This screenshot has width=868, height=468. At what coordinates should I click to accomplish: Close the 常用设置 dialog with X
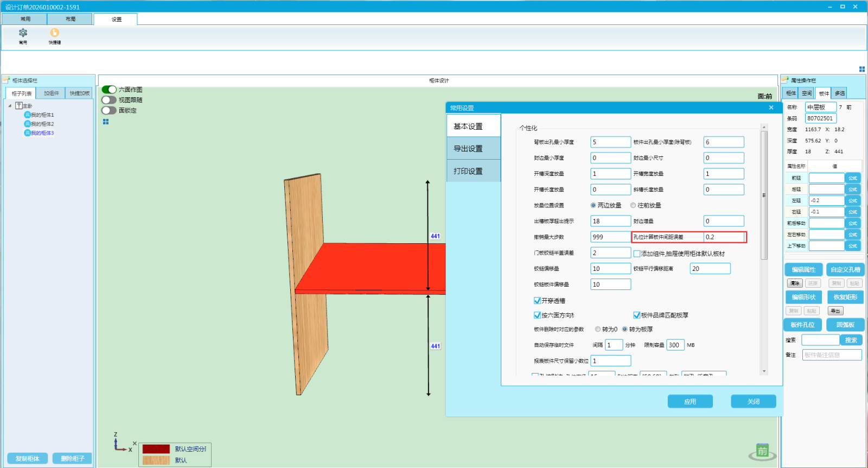[x=771, y=107]
